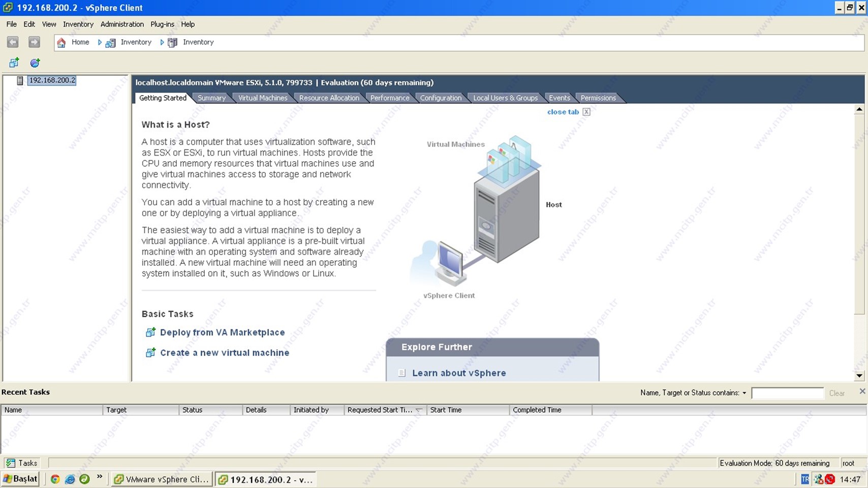Click the first Inventory breadcrumb icon
Image resolution: width=868 pixels, height=488 pixels.
tap(110, 43)
